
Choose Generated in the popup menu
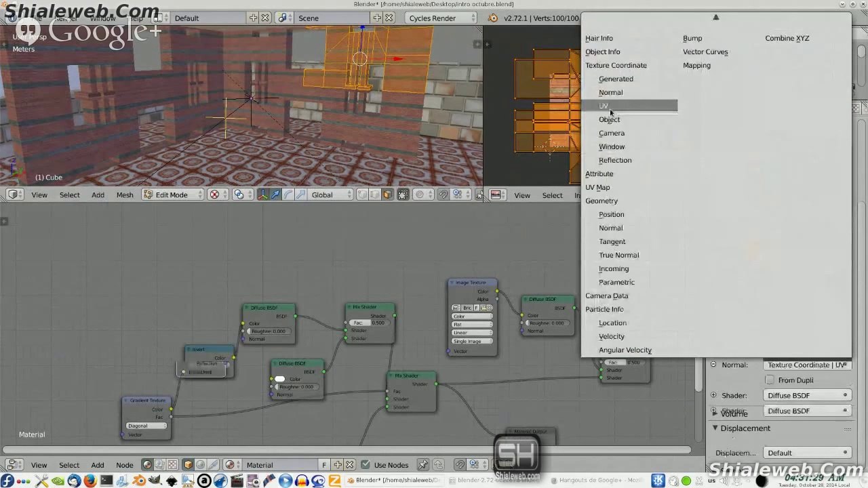pos(616,79)
